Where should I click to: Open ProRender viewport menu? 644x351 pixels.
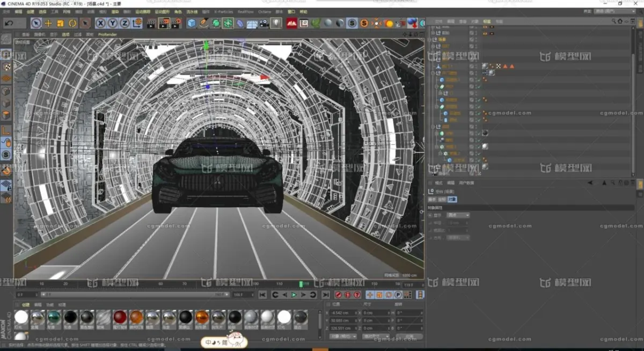107,34
